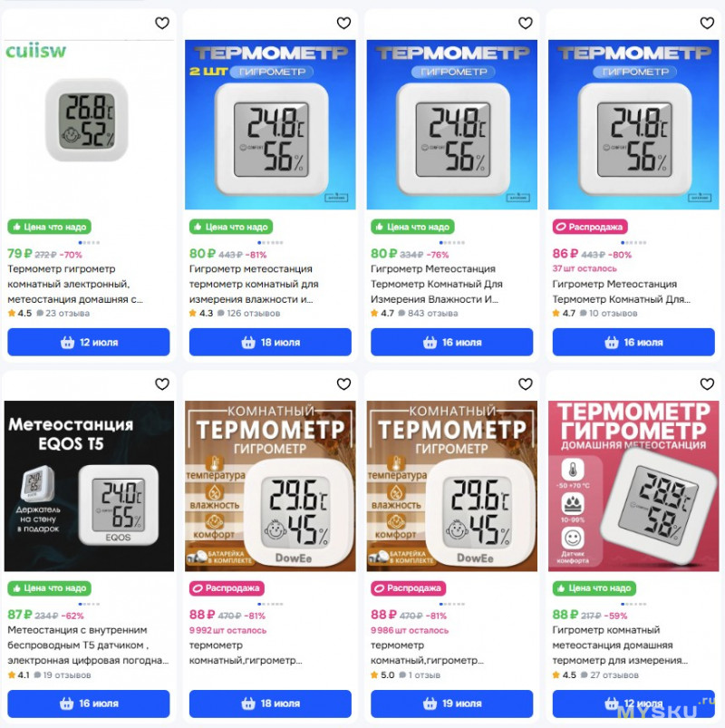Toggle wishlist heart on DowEe card with 9992 left
The image size is (725, 728).
[x=343, y=384]
